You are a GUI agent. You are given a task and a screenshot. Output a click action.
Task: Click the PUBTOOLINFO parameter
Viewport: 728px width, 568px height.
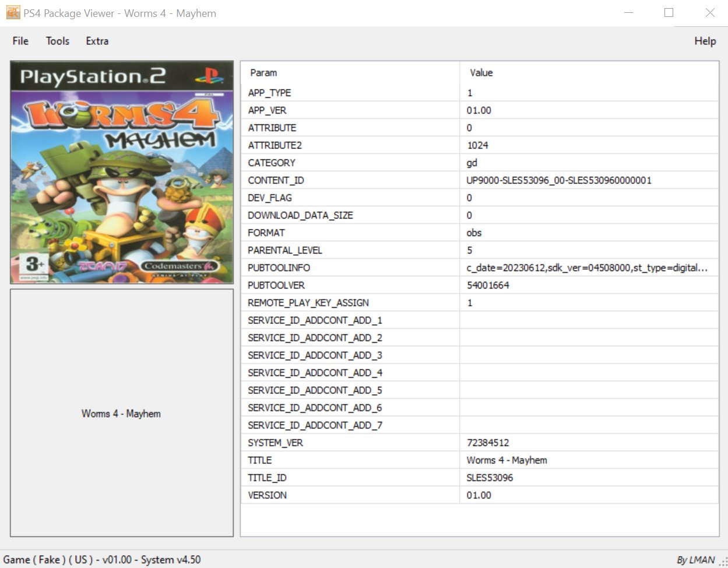(x=279, y=268)
